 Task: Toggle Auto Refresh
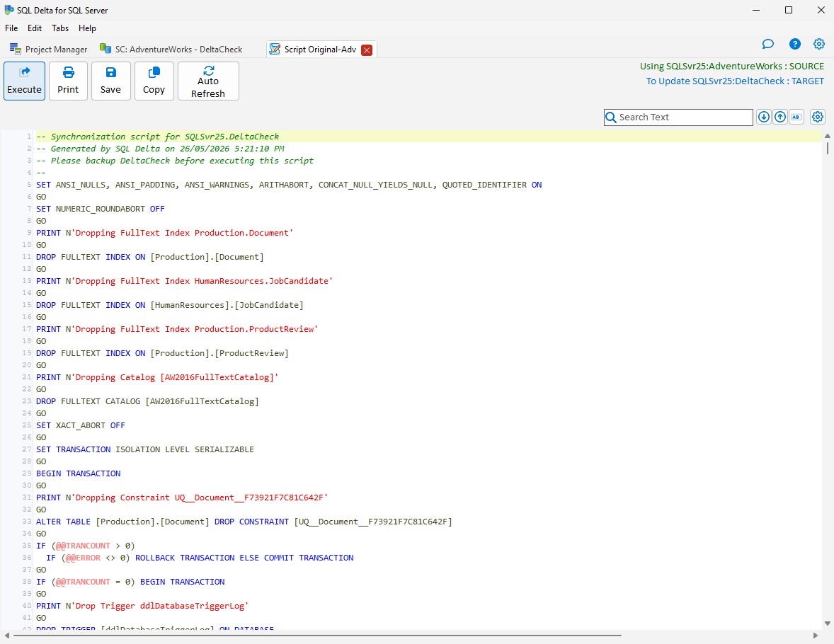[208, 81]
